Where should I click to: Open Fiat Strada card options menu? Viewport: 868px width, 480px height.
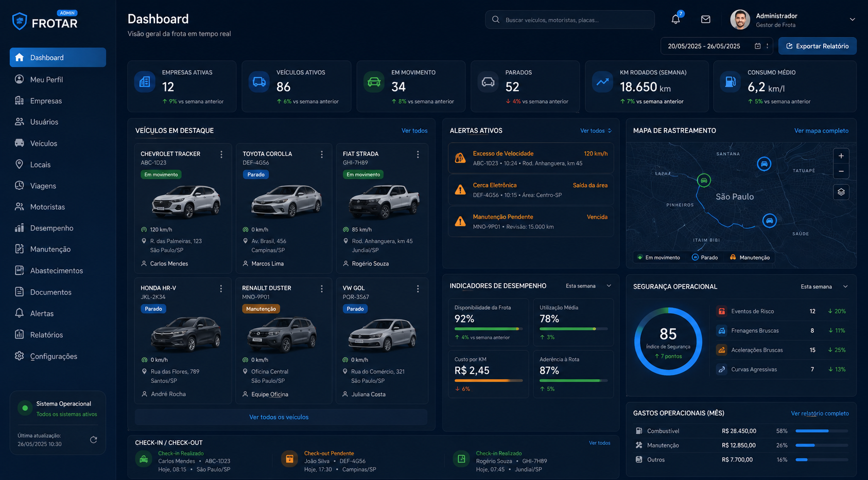tap(418, 154)
